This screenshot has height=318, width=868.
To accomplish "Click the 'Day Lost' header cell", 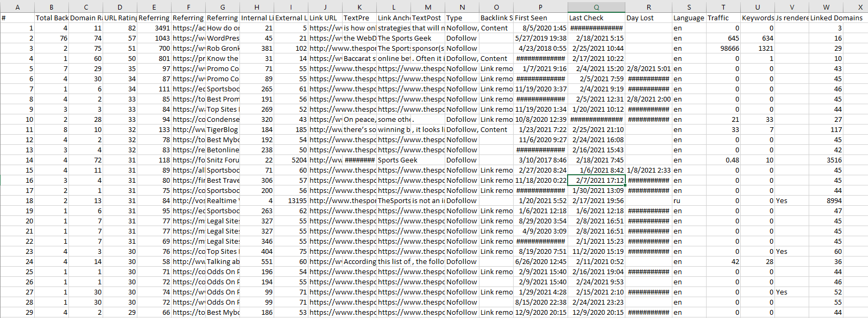I will coord(649,18).
